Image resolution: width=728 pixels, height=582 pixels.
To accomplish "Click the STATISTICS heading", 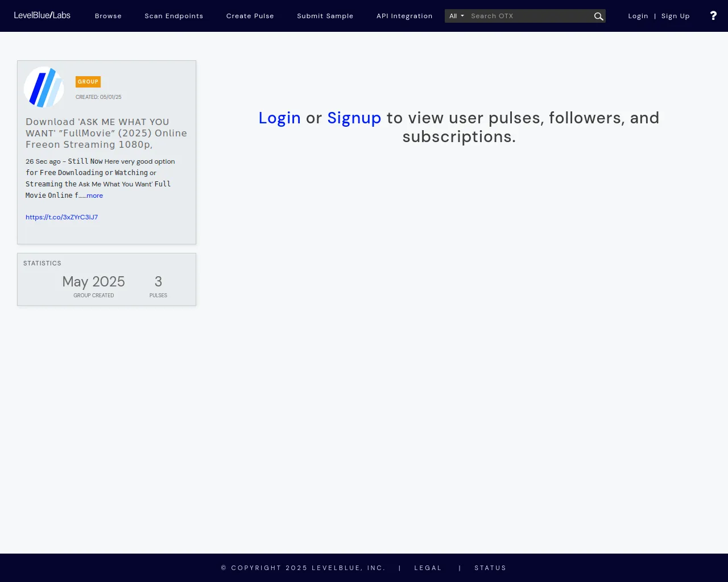I will (x=42, y=263).
